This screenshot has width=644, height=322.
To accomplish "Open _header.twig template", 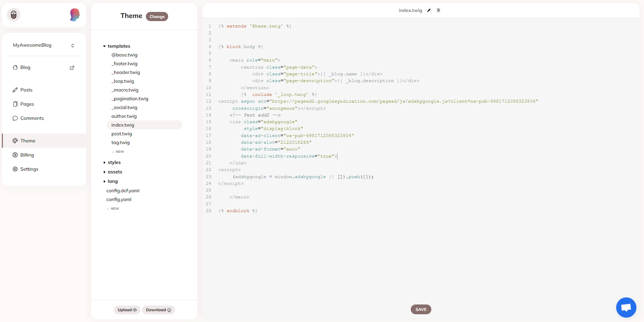I will tap(126, 72).
